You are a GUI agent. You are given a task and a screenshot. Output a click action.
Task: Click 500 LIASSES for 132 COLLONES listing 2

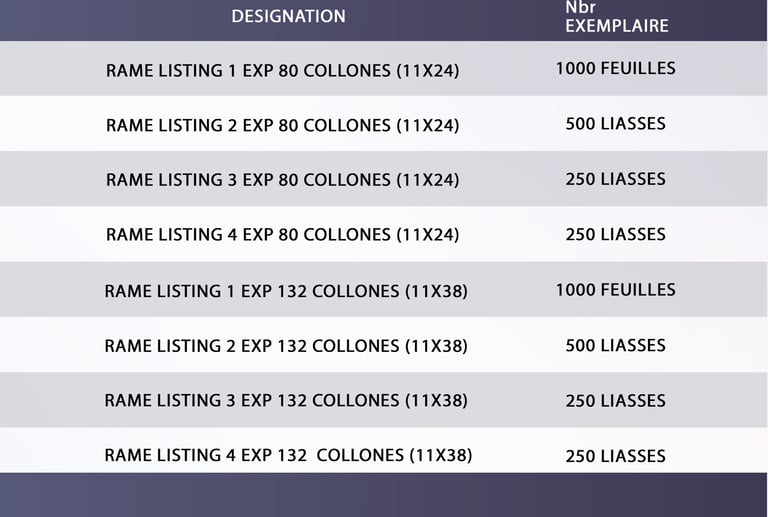tap(615, 345)
